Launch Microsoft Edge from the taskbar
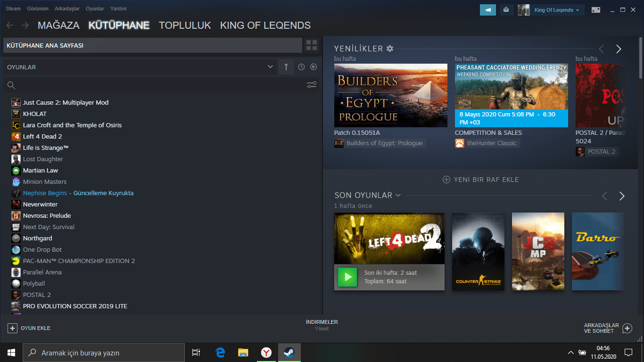 coord(220,353)
